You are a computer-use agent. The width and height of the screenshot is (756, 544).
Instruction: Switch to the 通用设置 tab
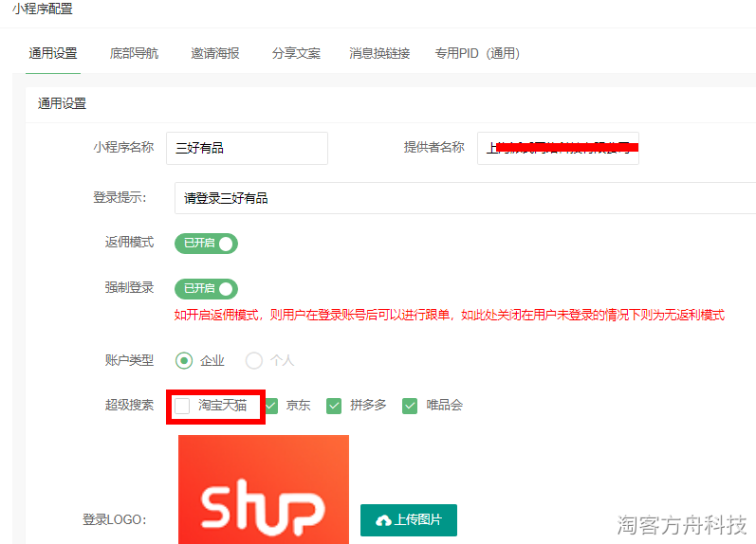point(53,53)
